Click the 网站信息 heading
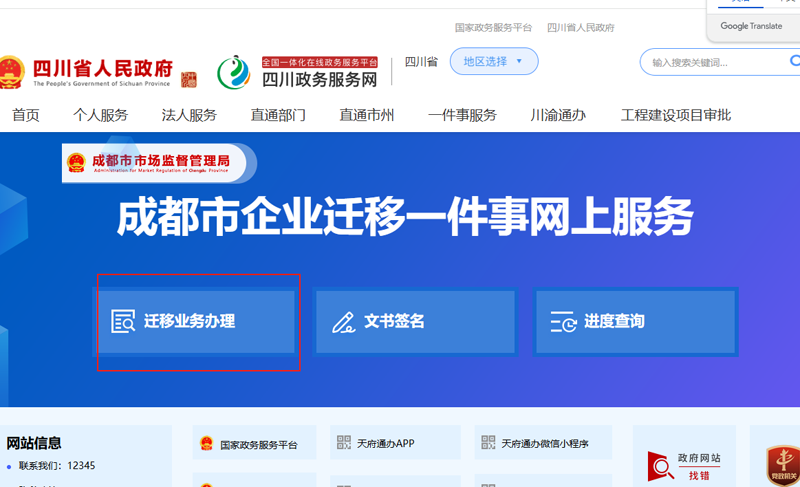The width and height of the screenshot is (800, 487). pyautogui.click(x=34, y=443)
